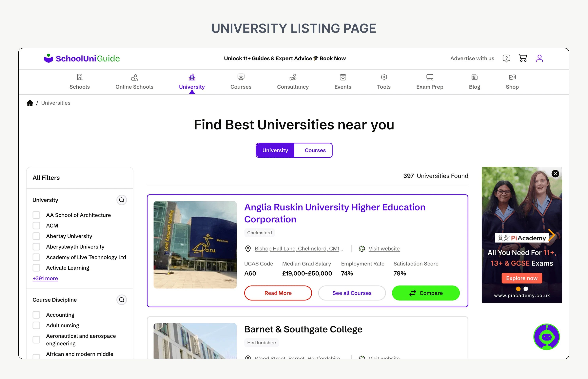Open Anglia Ruskin University title link

coord(335,213)
